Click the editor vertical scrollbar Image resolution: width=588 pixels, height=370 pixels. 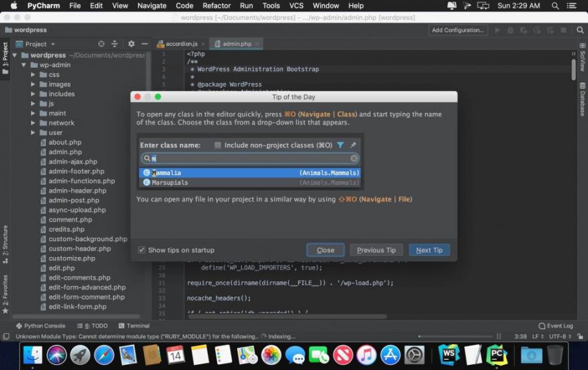574,69
